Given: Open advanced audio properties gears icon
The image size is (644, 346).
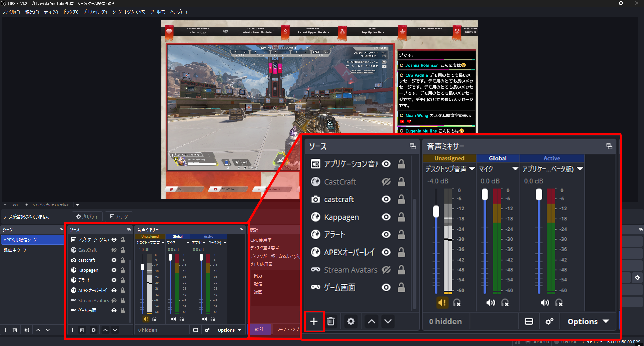Looking at the screenshot, I should (207, 330).
